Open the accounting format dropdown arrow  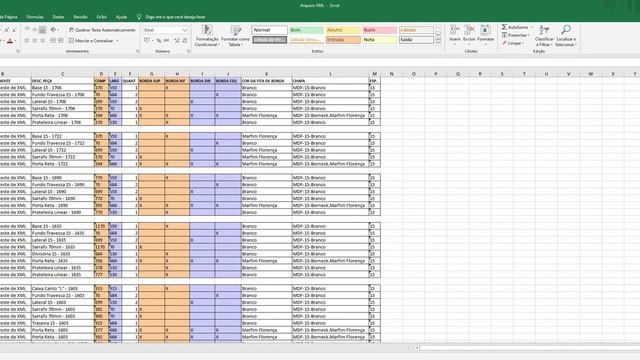pyautogui.click(x=152, y=40)
